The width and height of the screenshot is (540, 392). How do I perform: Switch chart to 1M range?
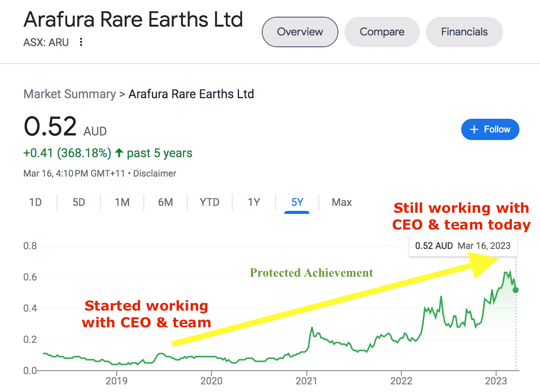click(x=122, y=202)
